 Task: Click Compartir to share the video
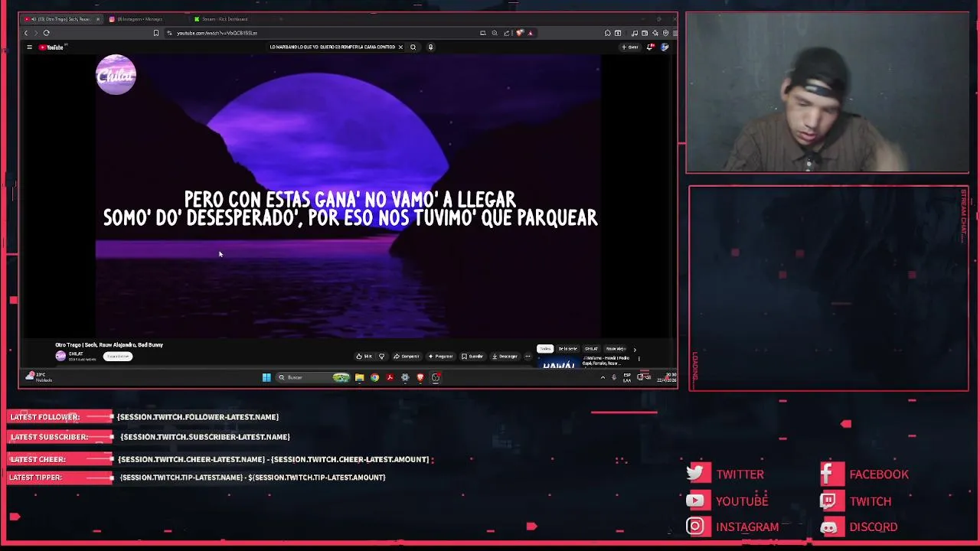click(407, 357)
